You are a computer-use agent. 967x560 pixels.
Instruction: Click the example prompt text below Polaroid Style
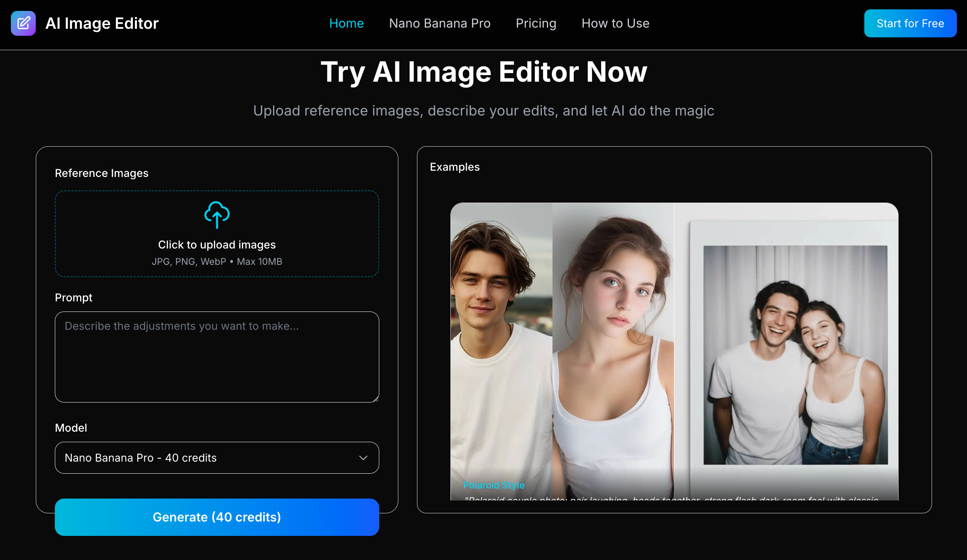(671, 498)
